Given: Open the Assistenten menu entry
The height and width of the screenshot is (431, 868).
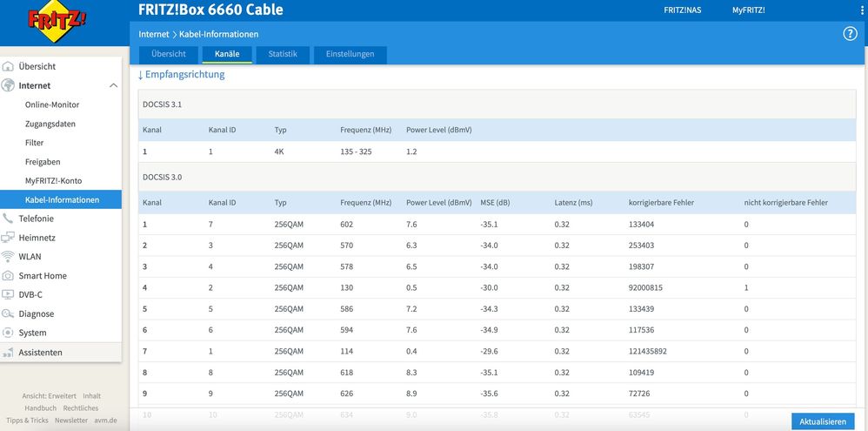Looking at the screenshot, I should [x=40, y=353].
